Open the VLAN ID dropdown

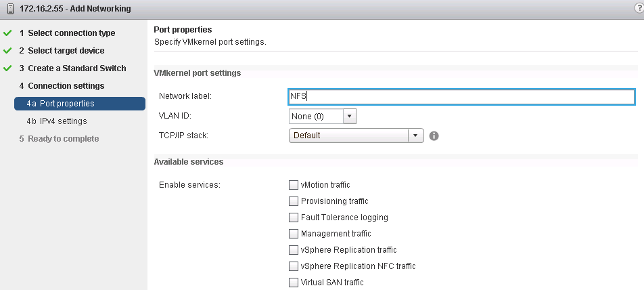tap(349, 117)
